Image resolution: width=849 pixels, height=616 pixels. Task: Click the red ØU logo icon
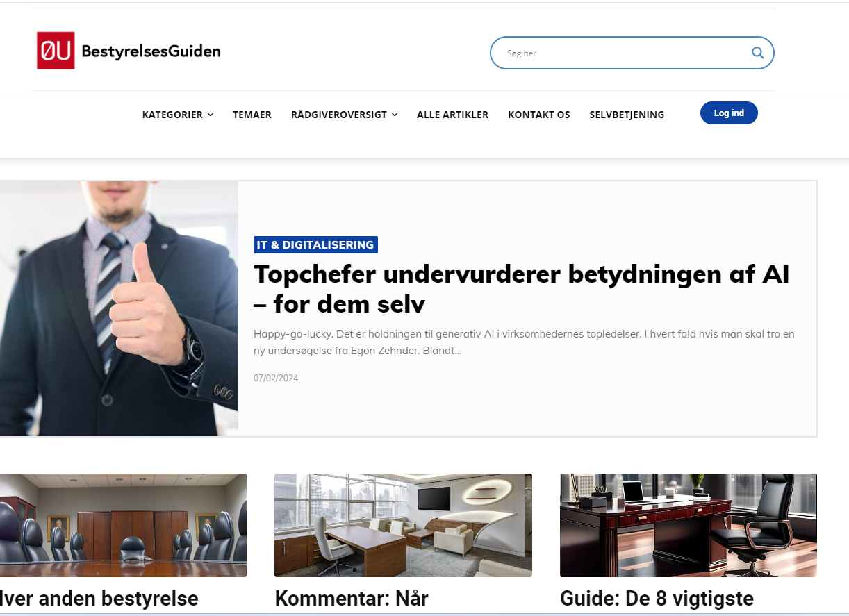56,51
